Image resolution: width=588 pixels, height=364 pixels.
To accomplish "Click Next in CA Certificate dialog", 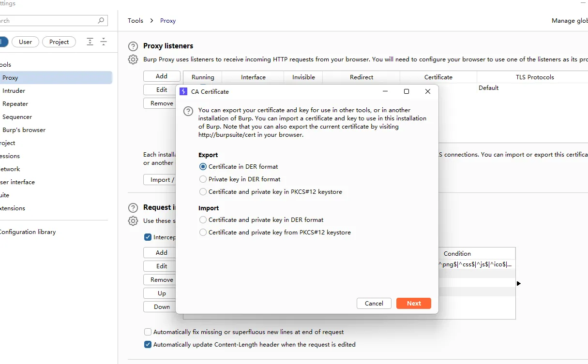I will point(414,303).
